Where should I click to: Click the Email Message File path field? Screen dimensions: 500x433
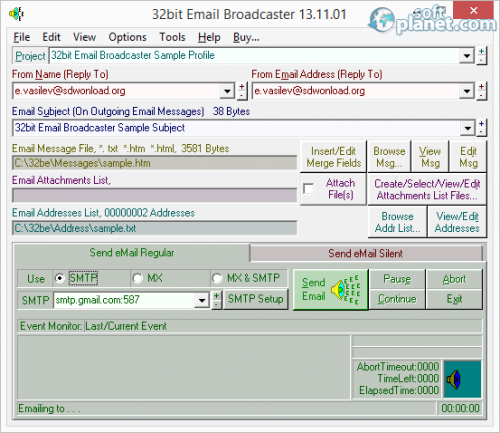155,163
